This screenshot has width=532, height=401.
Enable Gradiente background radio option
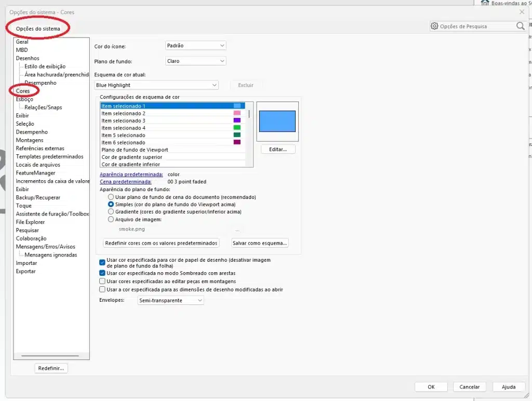[x=111, y=212]
